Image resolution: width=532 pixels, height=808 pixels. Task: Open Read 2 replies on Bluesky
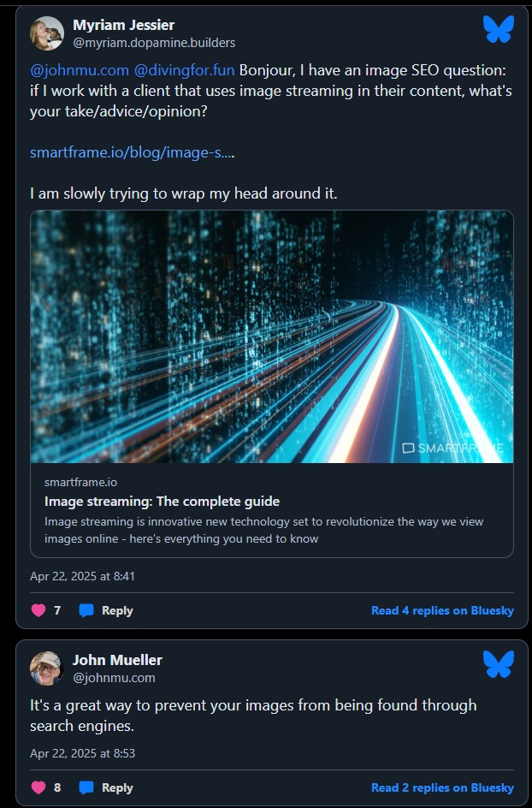[442, 787]
